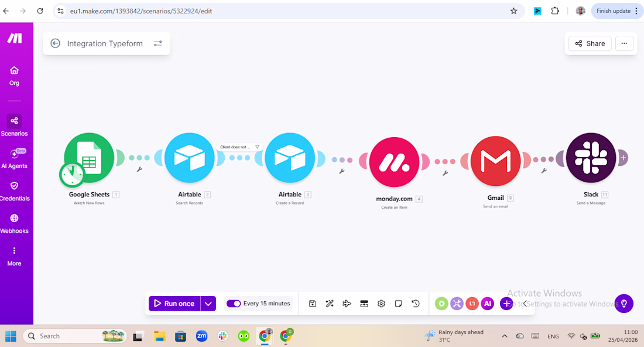
Task: Collapse favorites with the left chevron
Action: coord(525,304)
